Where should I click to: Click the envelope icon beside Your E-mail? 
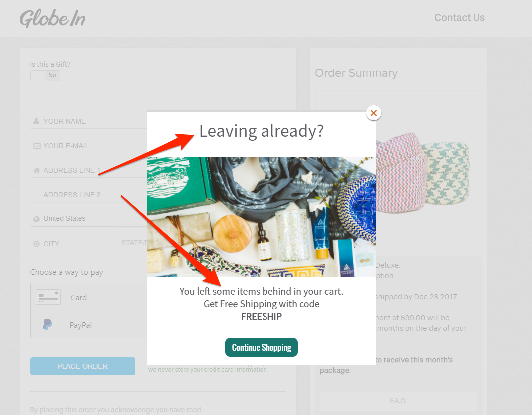(37, 146)
